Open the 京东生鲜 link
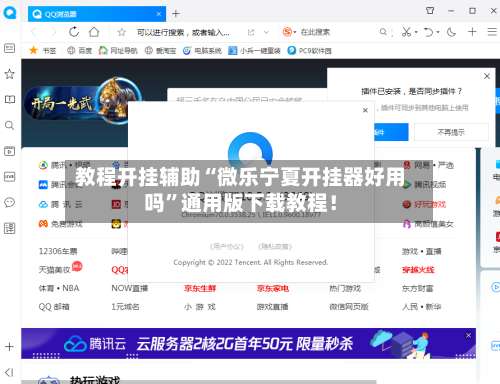 coord(200,288)
